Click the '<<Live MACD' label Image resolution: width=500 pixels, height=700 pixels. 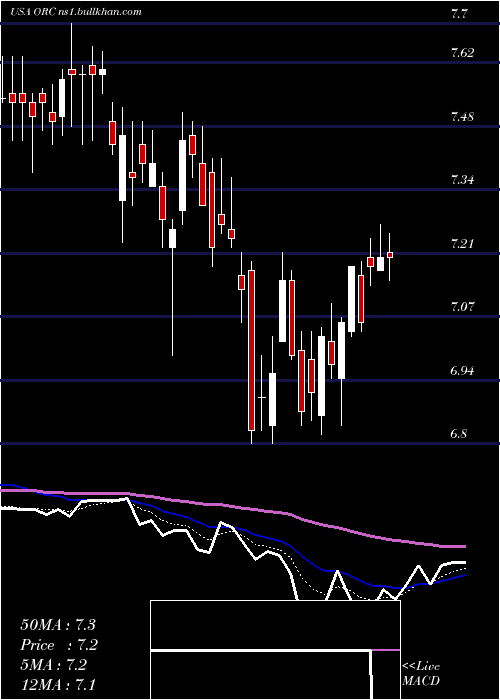[421, 674]
